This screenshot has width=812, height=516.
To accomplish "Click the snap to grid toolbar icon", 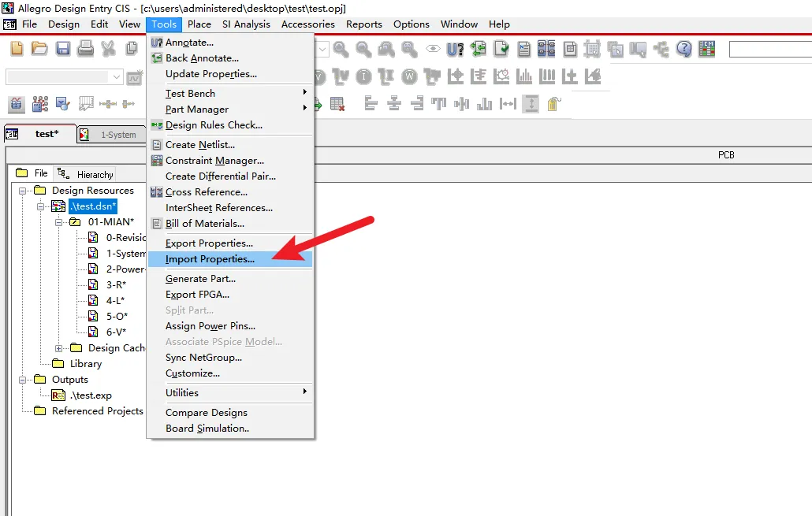I will coord(592,49).
